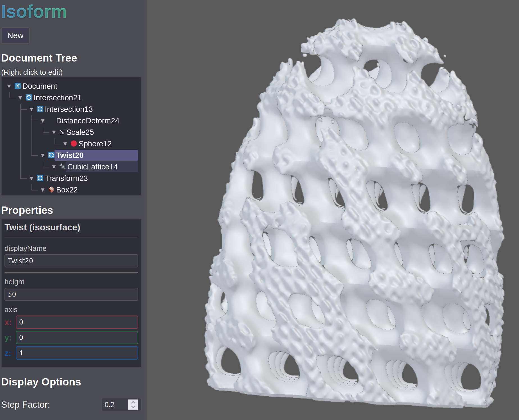
Task: Click the Box22 cube icon
Action: tap(51, 190)
